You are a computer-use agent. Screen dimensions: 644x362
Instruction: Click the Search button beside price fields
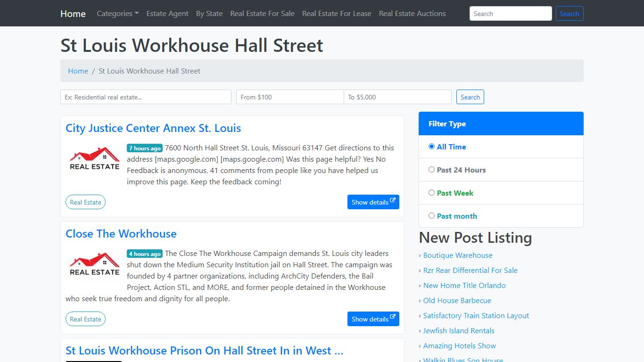coord(470,97)
